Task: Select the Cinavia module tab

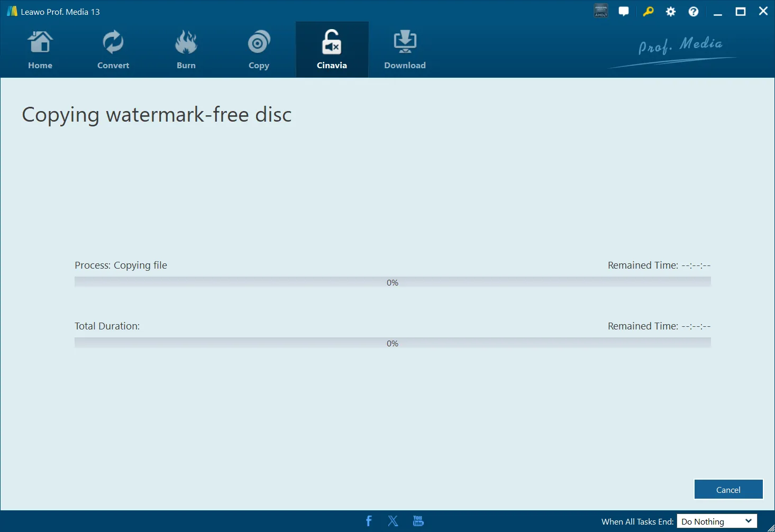Action: [332, 50]
